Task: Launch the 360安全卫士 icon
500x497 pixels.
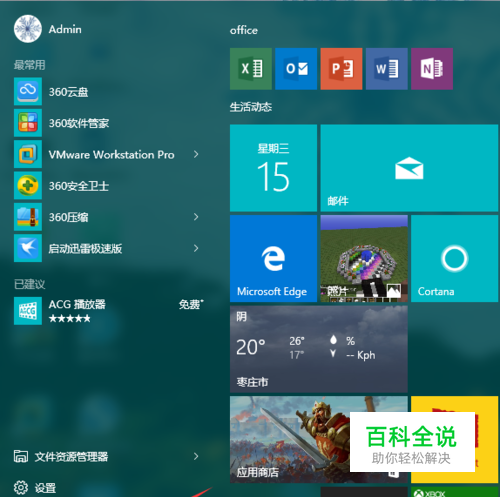Action: (28, 185)
